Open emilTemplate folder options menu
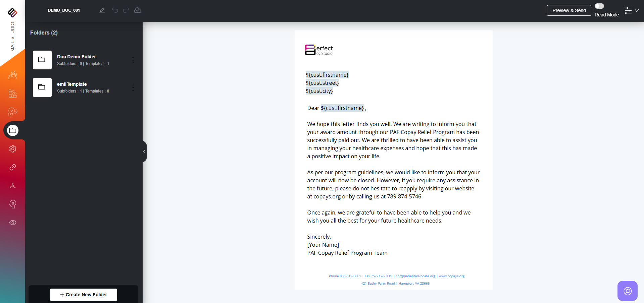The image size is (644, 303). coord(133,87)
